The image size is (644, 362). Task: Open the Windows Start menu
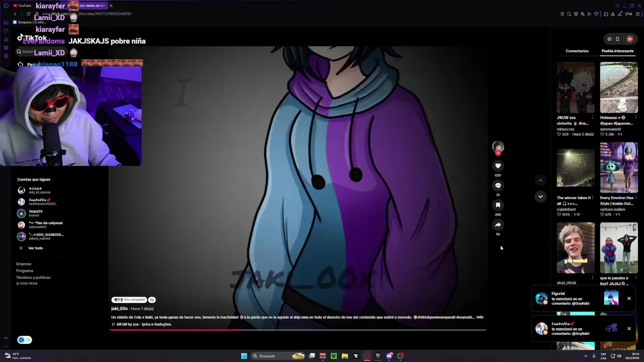click(x=244, y=356)
